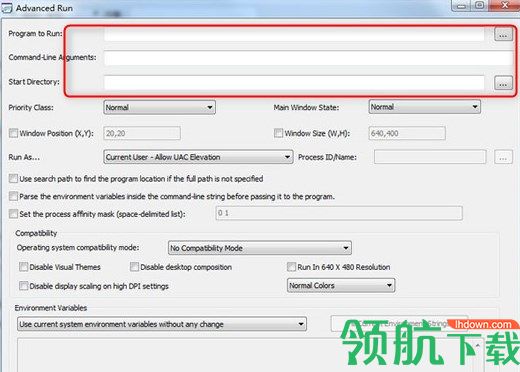Open the Operating system compatibility mode dropdown

[260, 248]
